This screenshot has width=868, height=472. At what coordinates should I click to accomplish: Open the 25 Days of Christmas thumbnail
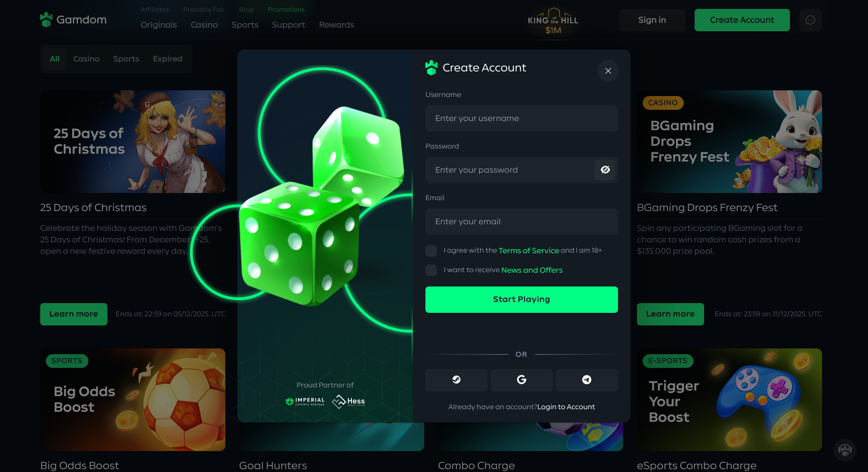pyautogui.click(x=133, y=141)
